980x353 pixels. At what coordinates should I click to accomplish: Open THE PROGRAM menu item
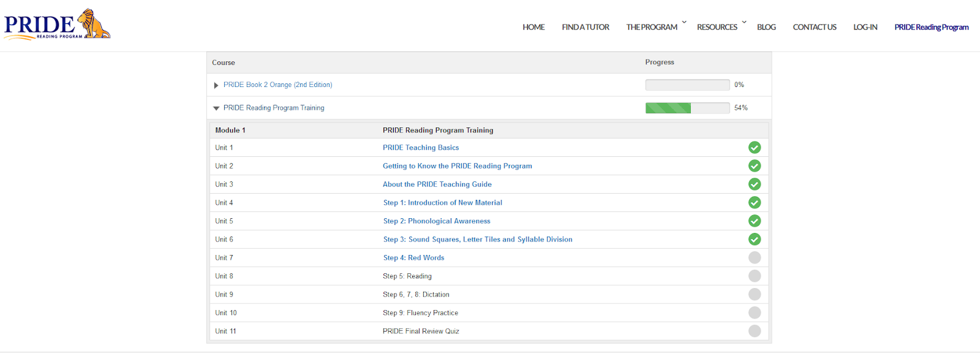click(x=652, y=27)
